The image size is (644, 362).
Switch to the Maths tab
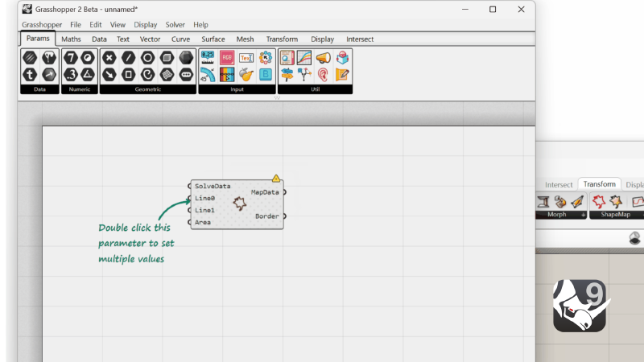coord(71,39)
